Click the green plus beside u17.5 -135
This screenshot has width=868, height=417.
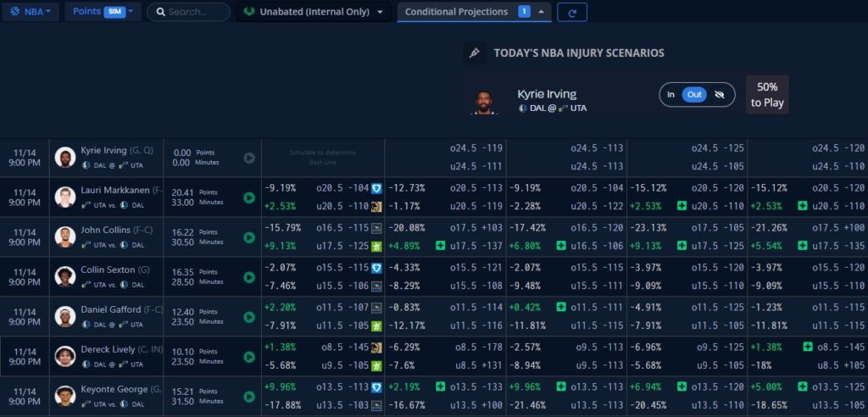tap(802, 246)
